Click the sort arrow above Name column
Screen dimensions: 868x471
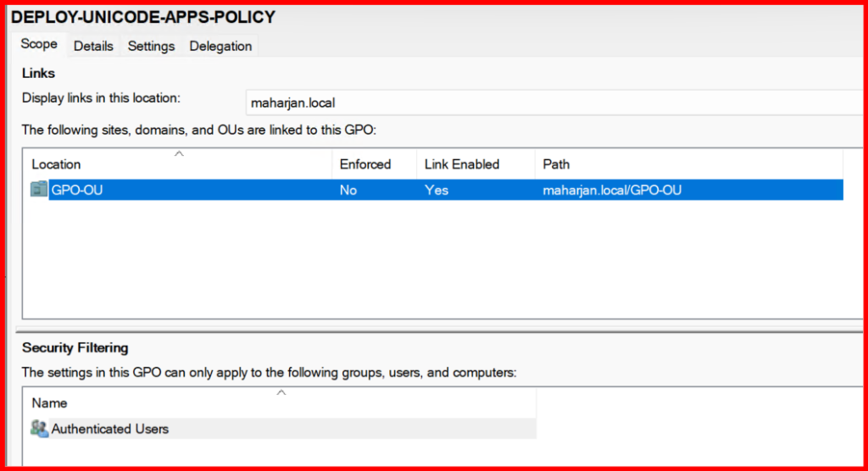click(x=281, y=392)
